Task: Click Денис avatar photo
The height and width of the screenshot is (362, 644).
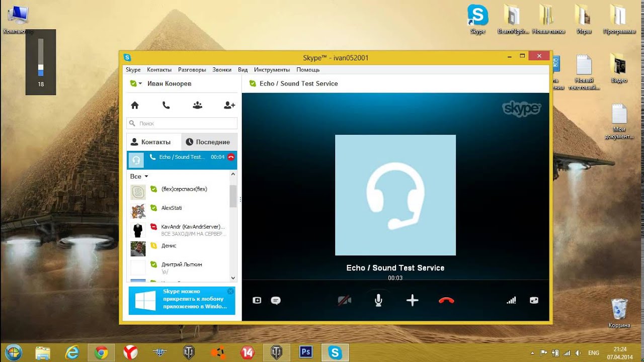Action: click(x=138, y=249)
